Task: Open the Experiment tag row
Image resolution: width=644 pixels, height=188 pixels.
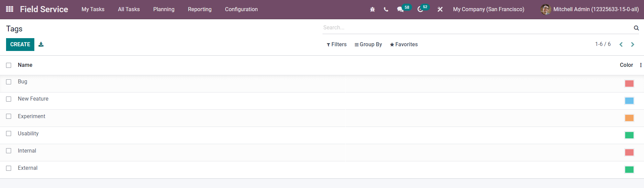Action: tap(322, 118)
